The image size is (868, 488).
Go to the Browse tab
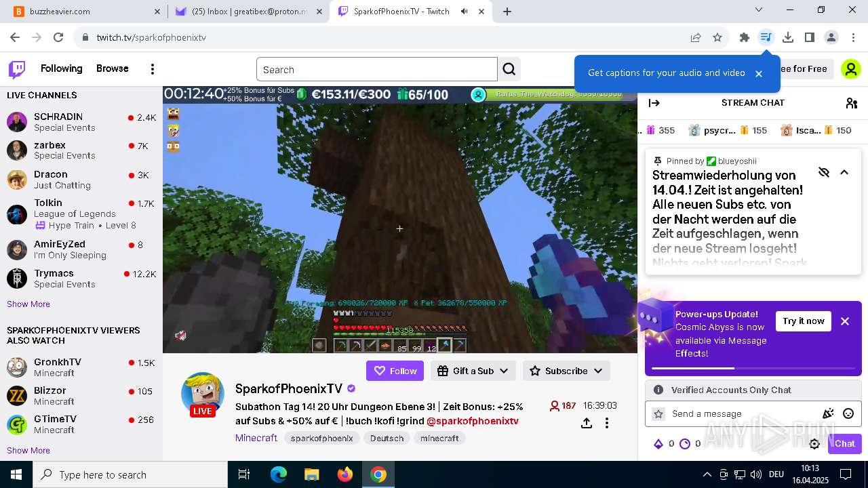[x=113, y=68]
